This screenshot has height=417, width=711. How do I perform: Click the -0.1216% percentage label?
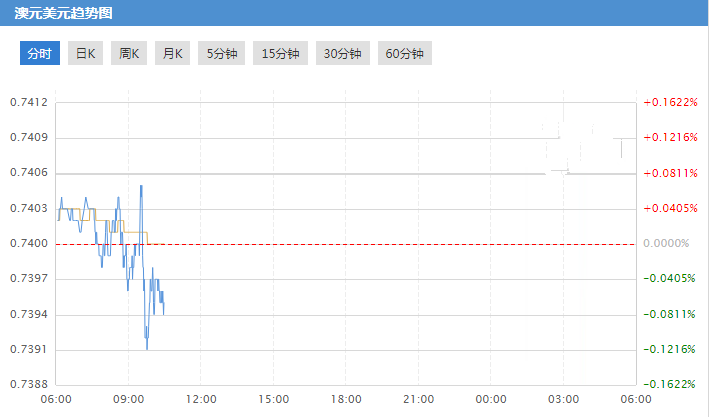(x=669, y=350)
